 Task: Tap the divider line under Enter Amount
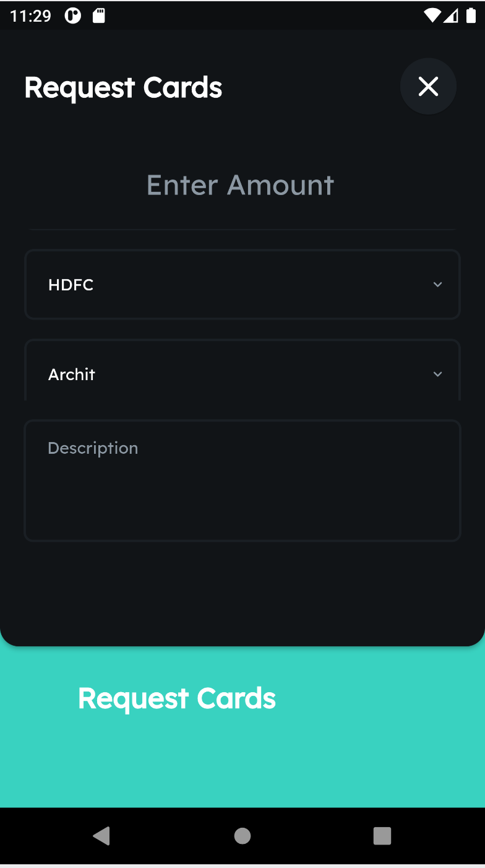coord(242,230)
